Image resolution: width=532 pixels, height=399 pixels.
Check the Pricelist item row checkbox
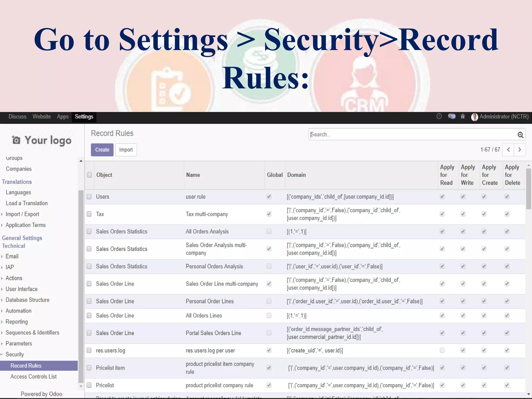89,368
